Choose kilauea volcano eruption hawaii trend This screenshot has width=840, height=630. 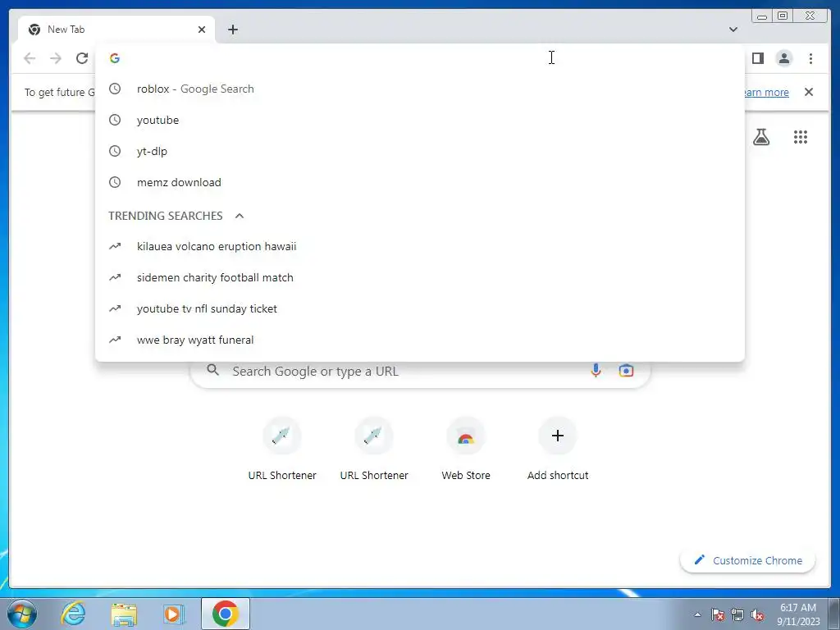(x=419, y=246)
